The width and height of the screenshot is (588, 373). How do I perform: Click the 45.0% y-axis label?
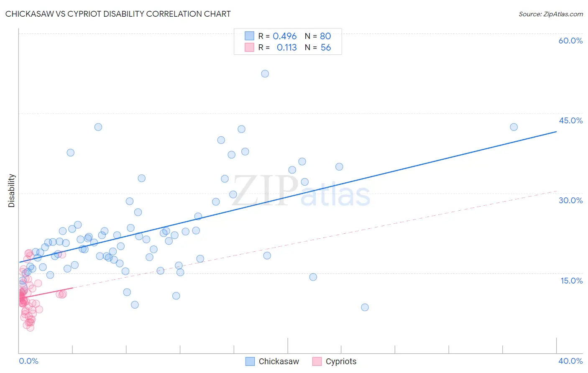[x=570, y=120]
